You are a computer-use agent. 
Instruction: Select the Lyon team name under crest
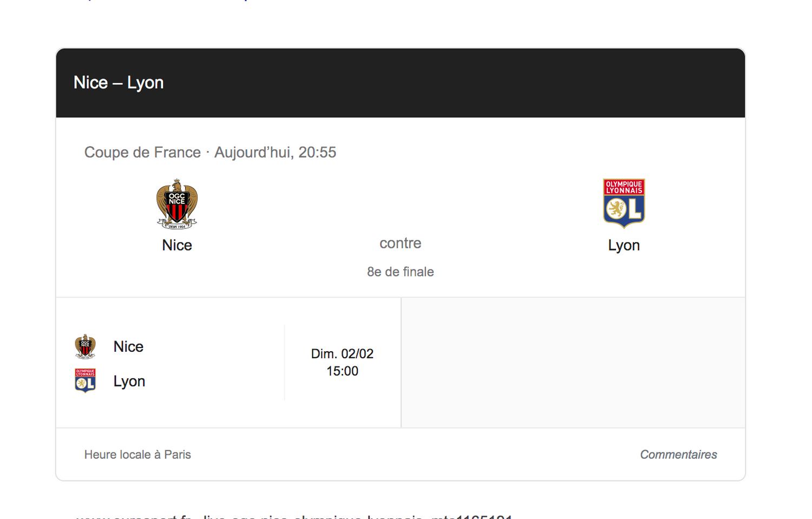[624, 246]
